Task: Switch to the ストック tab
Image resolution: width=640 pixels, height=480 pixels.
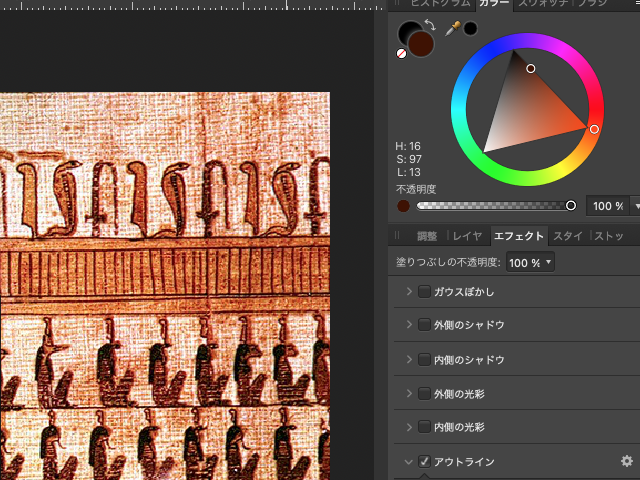Action: [x=609, y=236]
